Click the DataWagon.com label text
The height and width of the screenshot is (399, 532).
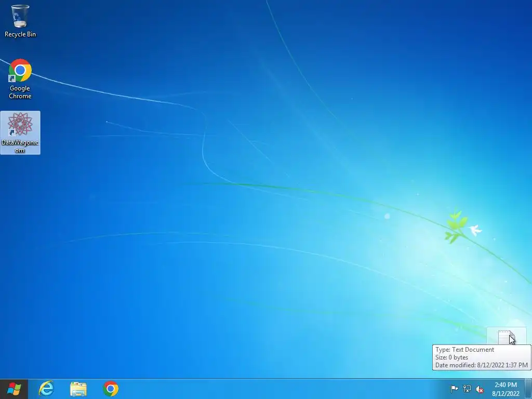pos(20,146)
